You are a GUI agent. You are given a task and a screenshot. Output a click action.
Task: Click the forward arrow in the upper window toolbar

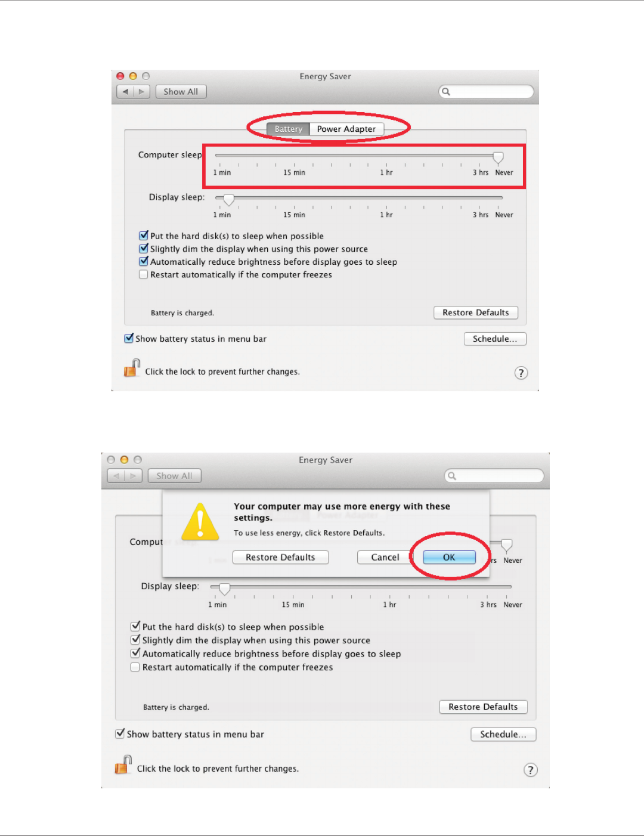coord(142,92)
